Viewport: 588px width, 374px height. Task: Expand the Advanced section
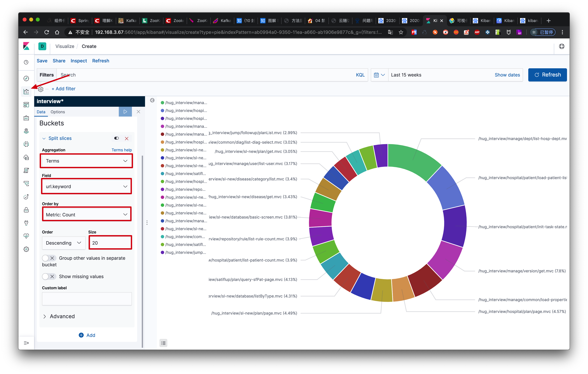point(59,316)
